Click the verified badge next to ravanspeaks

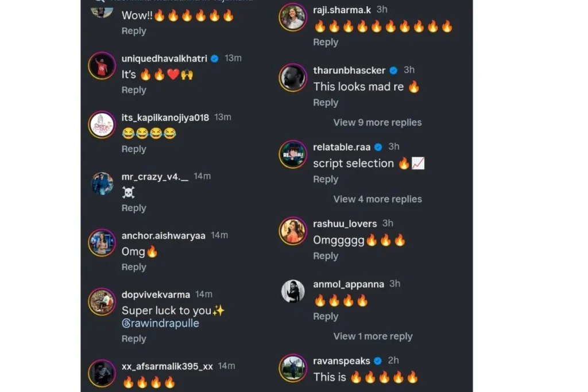point(378,361)
